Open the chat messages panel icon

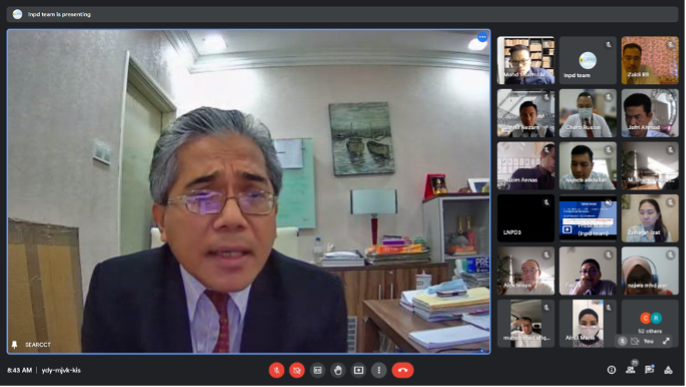coord(649,370)
